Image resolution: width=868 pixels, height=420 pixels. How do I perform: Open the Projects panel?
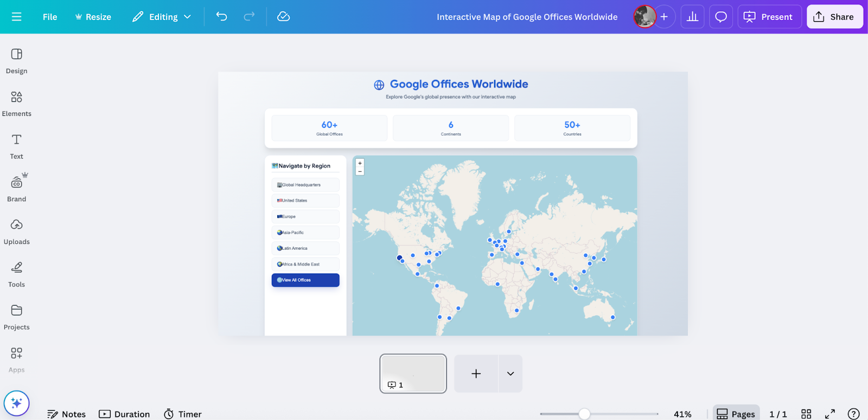17,317
